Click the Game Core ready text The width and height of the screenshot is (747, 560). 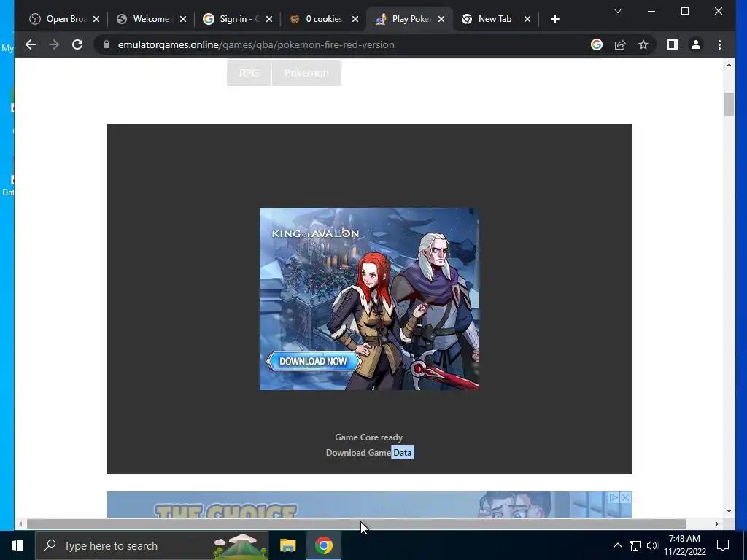[x=368, y=437]
